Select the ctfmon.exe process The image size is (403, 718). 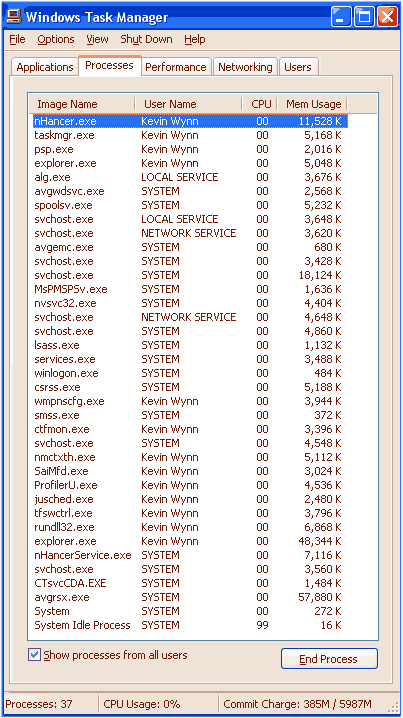coord(190,429)
